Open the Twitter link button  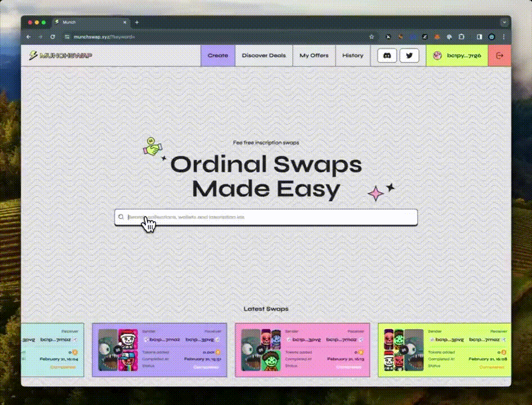(409, 56)
